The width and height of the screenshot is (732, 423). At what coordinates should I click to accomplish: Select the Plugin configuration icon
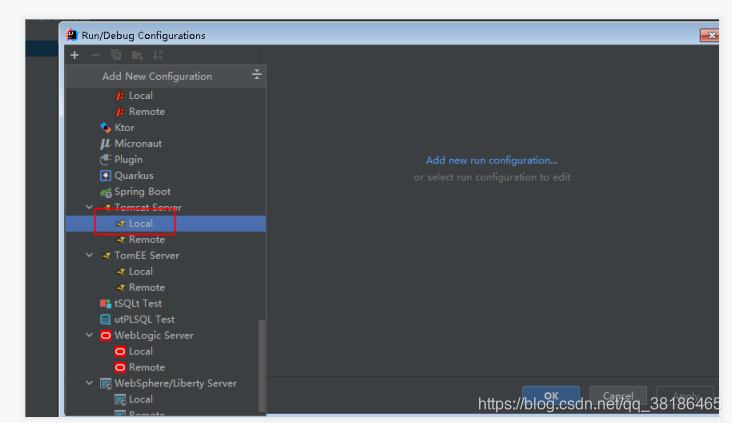click(x=106, y=160)
